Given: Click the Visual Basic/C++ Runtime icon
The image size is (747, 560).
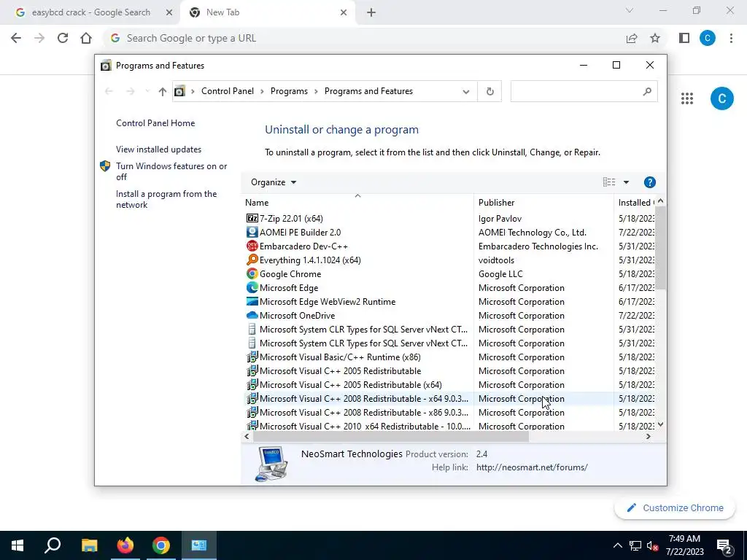Looking at the screenshot, I should pos(252,357).
